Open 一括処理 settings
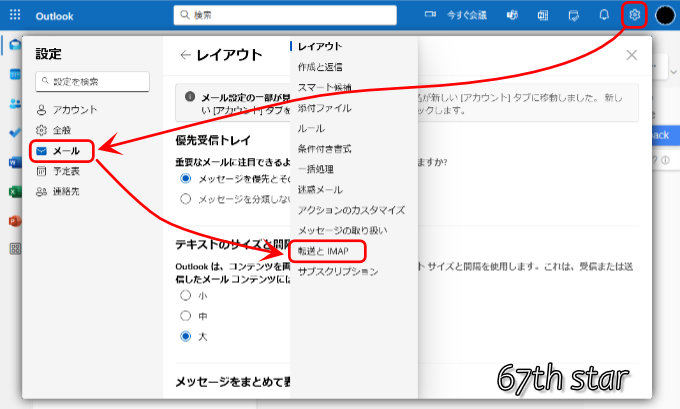Image resolution: width=680 pixels, height=409 pixels. pyautogui.click(x=316, y=169)
